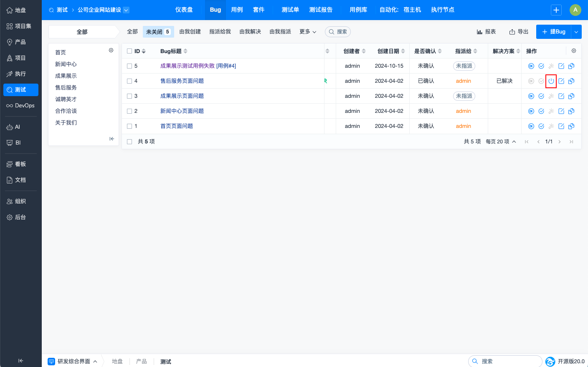Select the checkbox for bug 2
This screenshot has width=588, height=367.
click(129, 111)
